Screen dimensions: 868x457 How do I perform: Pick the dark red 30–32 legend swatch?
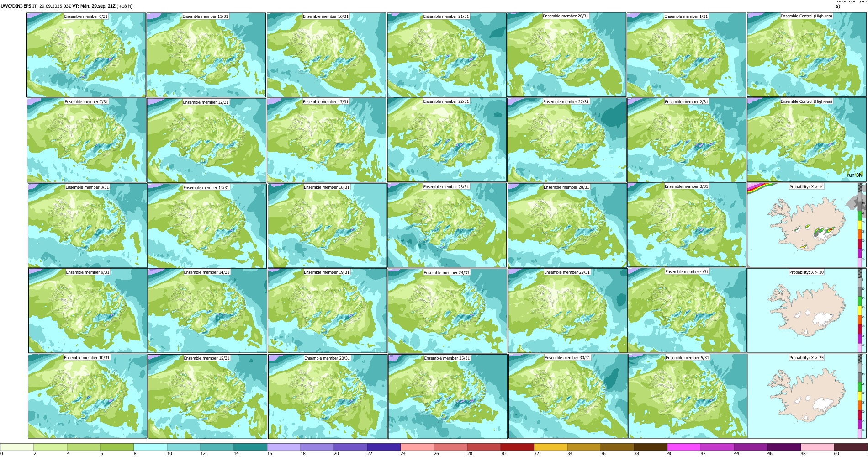pyautogui.click(x=517, y=447)
